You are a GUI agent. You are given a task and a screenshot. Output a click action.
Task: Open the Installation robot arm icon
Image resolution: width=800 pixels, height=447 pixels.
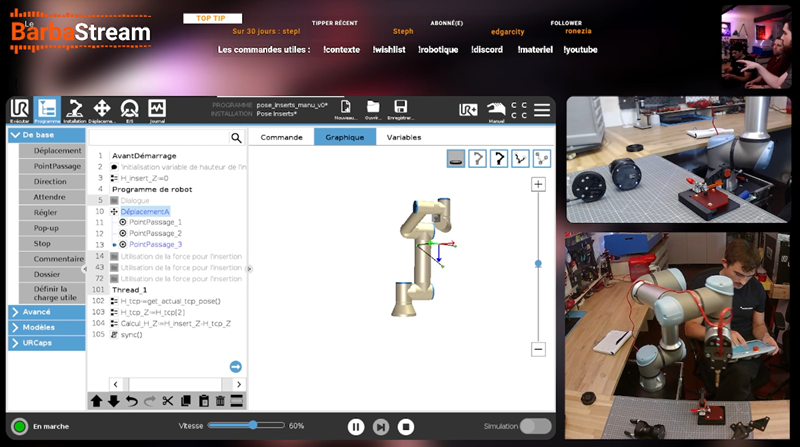(x=74, y=111)
